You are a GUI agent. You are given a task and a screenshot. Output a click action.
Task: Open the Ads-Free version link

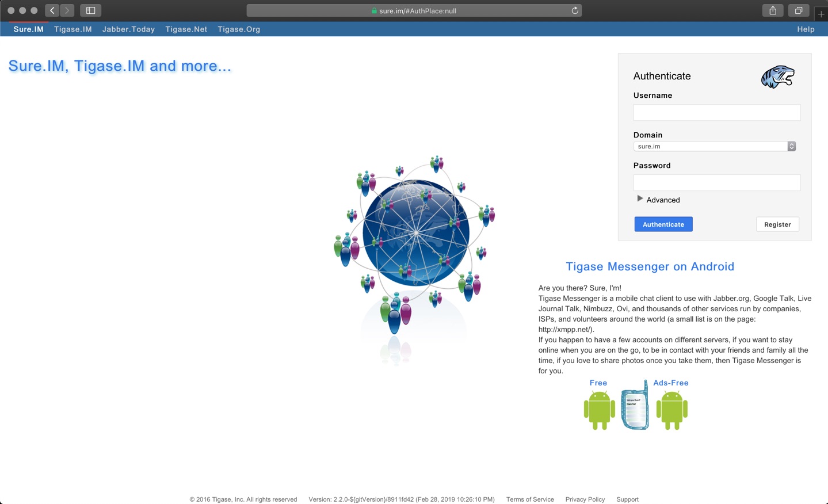coord(671,383)
